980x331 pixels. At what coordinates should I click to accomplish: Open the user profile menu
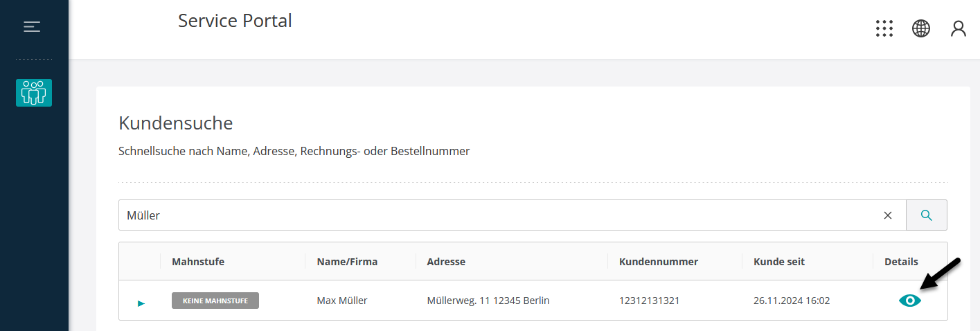959,28
